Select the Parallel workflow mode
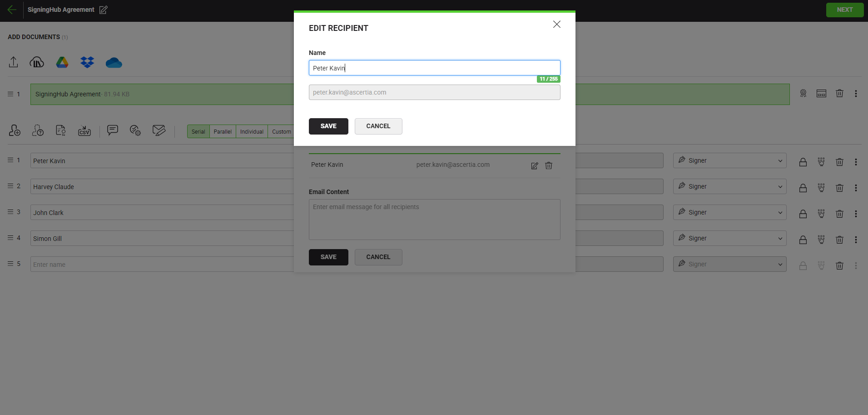The image size is (868, 415). [223, 132]
